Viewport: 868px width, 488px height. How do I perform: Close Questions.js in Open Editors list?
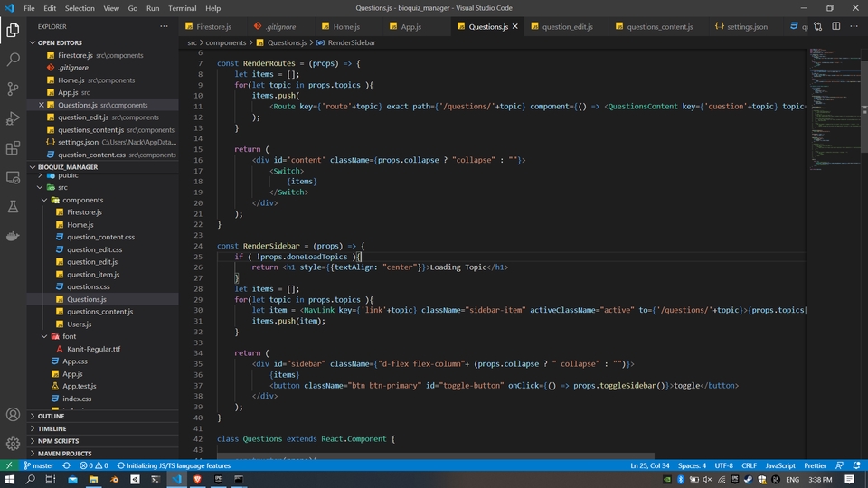(x=42, y=105)
